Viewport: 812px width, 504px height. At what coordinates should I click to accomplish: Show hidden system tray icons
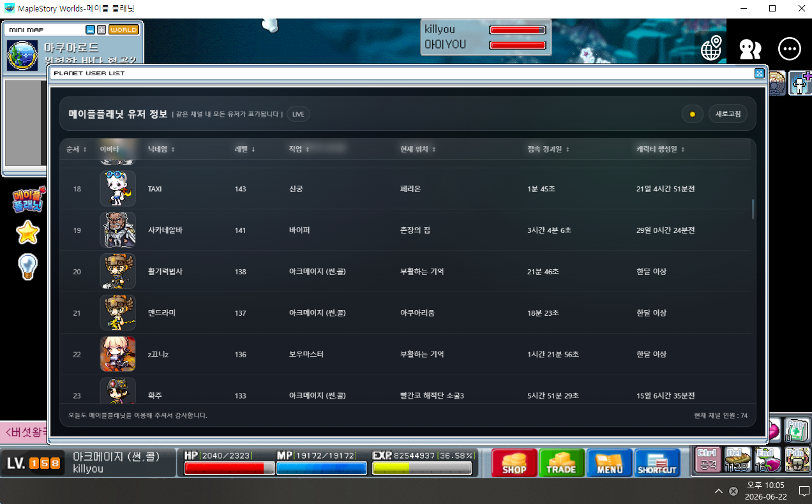(718, 491)
